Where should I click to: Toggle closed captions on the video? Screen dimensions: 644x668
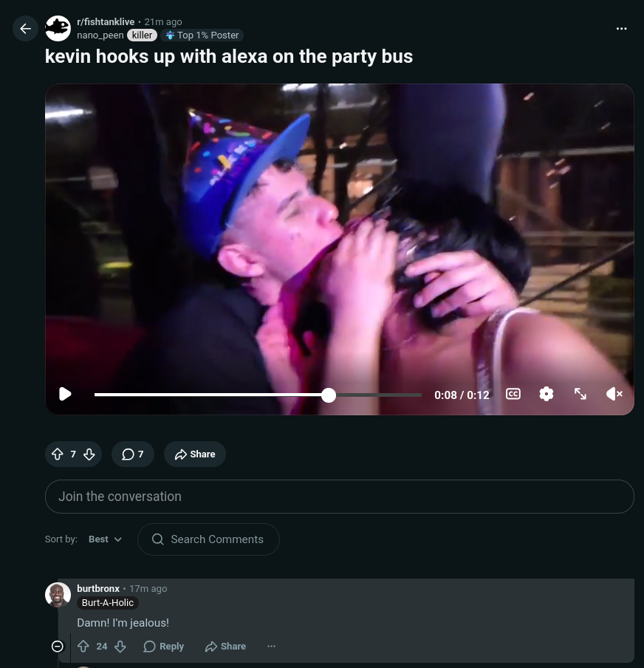point(513,394)
